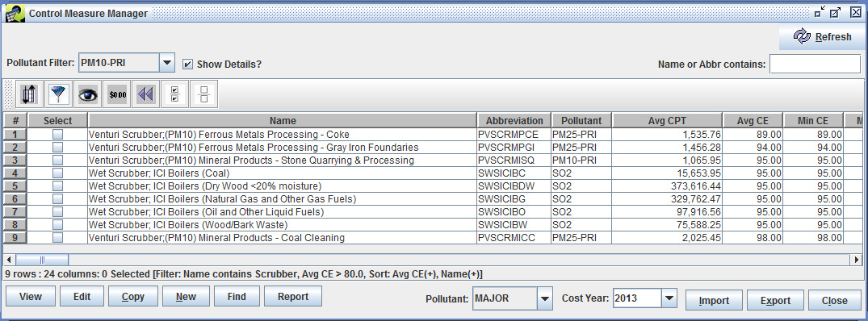The width and height of the screenshot is (868, 321).
Task: Click the Export button
Action: 775,301
